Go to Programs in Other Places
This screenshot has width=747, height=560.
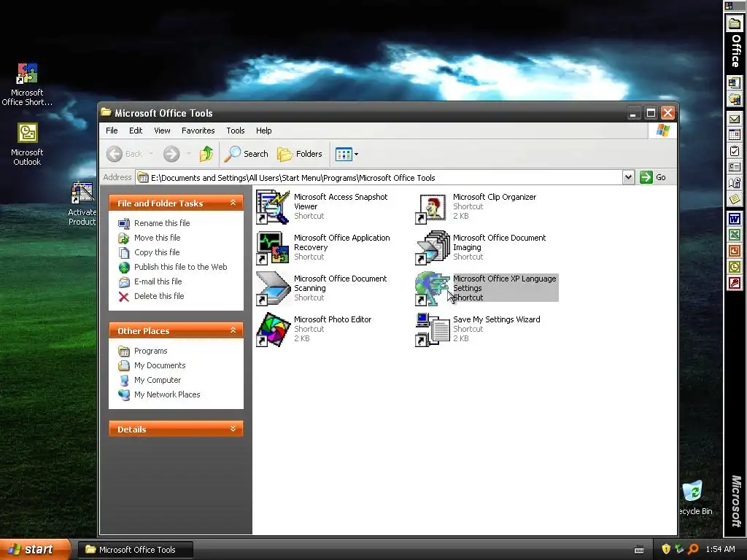(150, 351)
